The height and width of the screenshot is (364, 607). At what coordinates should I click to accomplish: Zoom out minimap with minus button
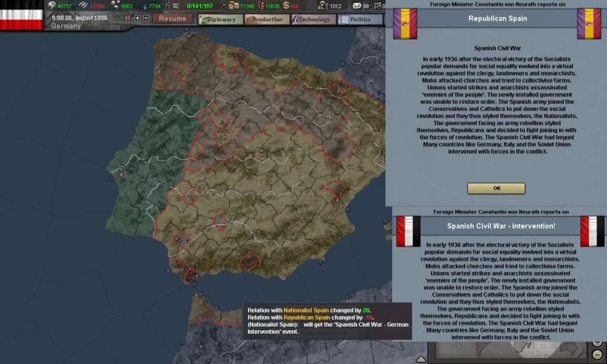point(598,354)
